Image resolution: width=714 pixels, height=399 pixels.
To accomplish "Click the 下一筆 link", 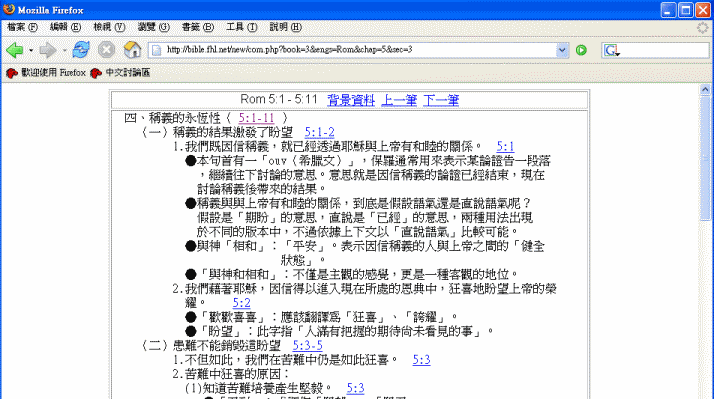I will (441, 100).
